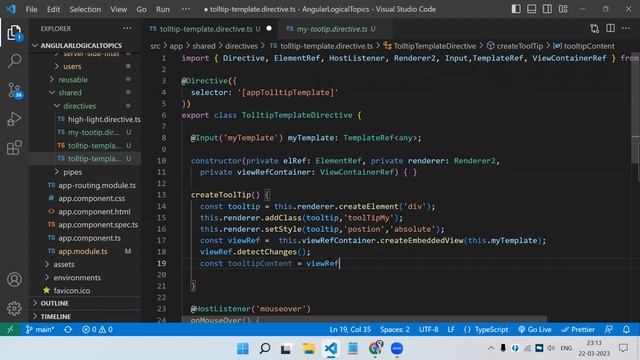Open the Edit menu
This screenshot has width=640, height=360.
(x=53, y=9)
